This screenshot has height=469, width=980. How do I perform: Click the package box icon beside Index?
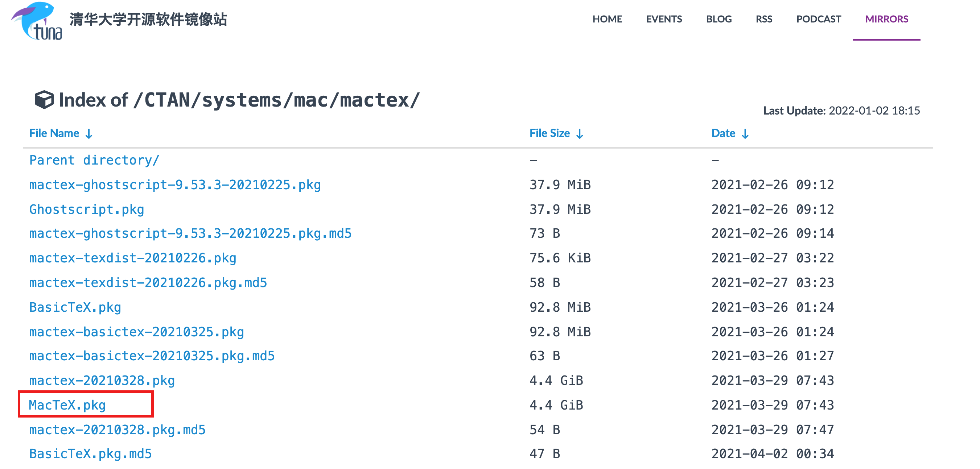[x=44, y=100]
